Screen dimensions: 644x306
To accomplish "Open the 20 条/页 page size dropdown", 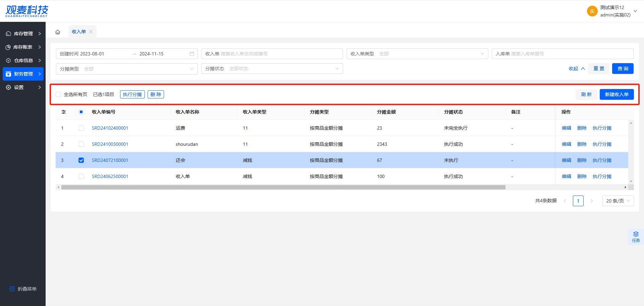I will coord(618,201).
